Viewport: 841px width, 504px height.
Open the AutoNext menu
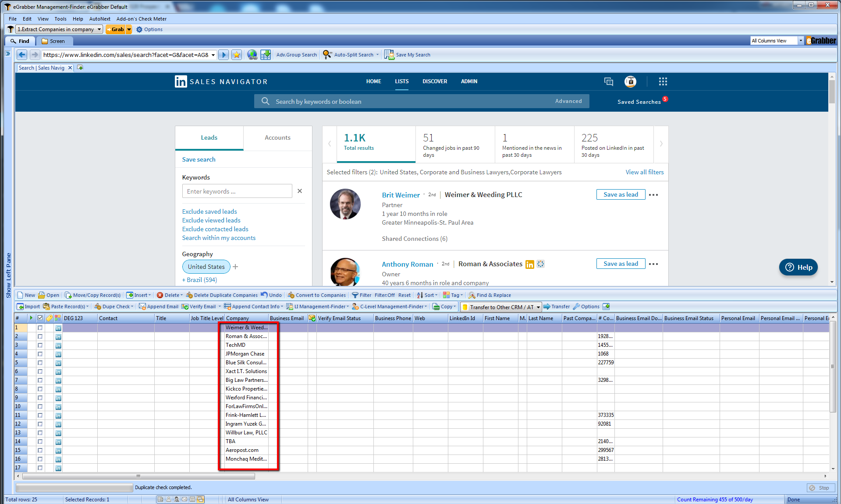[100, 19]
